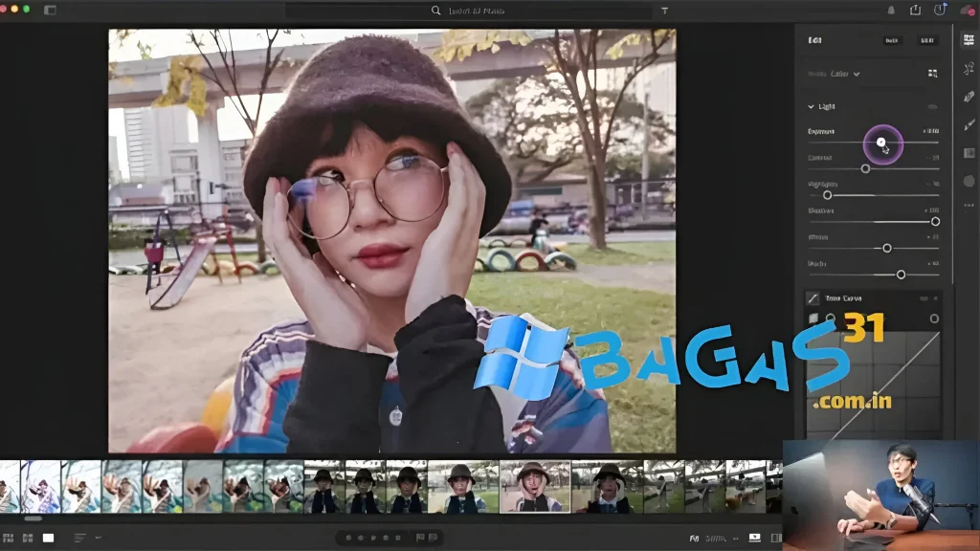The height and width of the screenshot is (551, 980).
Task: Set rating with the fifth star
Action: coord(397,538)
